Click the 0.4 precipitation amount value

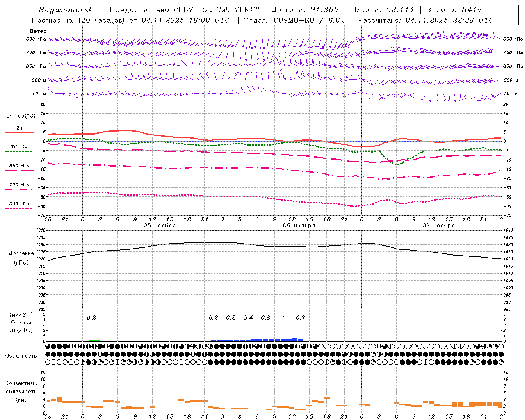[248, 317]
